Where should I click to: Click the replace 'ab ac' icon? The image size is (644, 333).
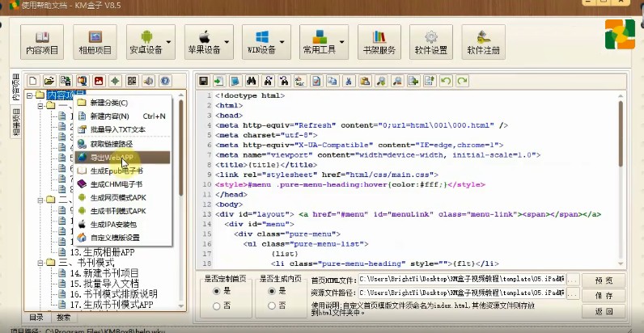(300, 81)
